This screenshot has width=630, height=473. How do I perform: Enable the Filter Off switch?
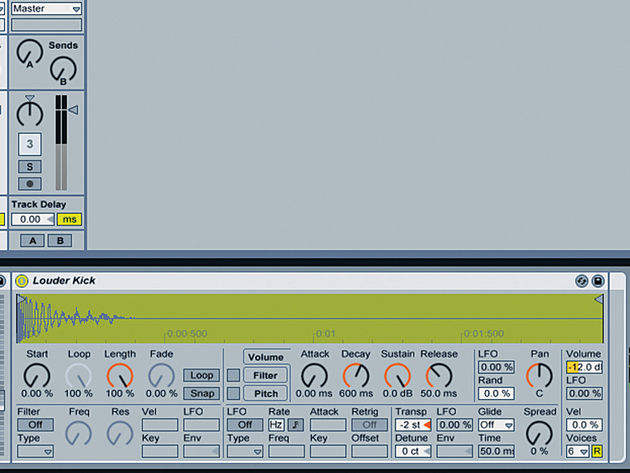coord(35,425)
